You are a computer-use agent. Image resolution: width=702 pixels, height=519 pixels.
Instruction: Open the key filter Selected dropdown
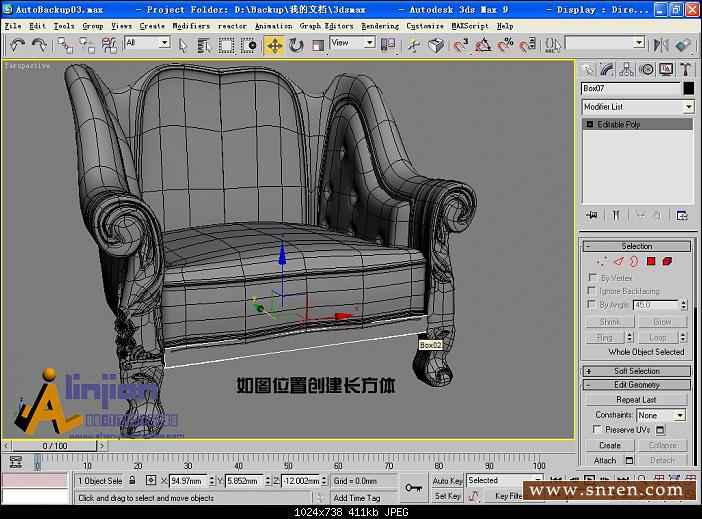(x=505, y=480)
